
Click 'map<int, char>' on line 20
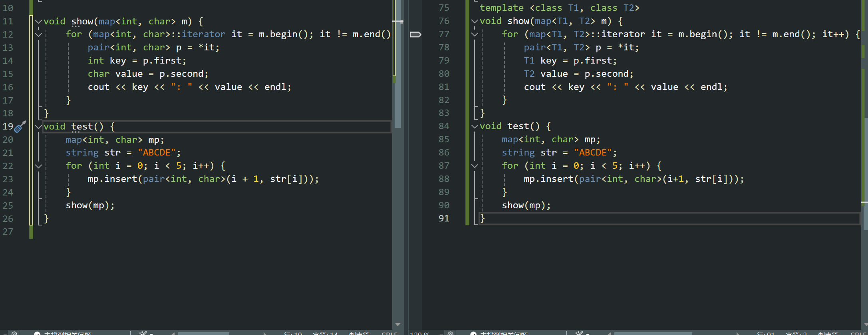[104, 140]
